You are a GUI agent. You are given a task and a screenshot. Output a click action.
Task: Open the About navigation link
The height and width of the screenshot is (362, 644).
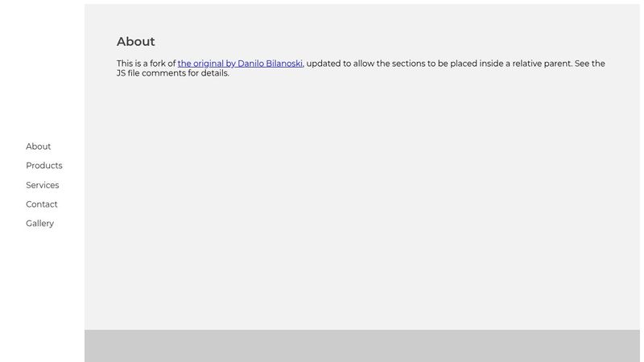point(38,146)
